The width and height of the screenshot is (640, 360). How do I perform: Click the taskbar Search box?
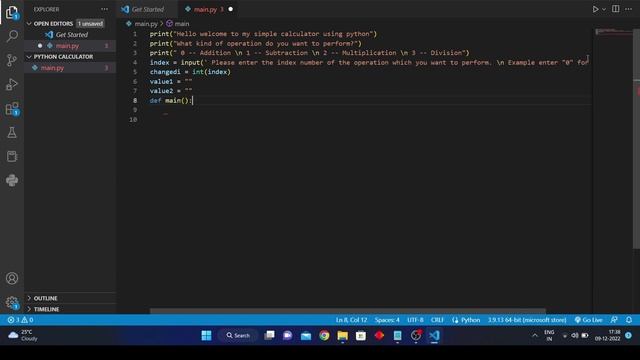238,336
